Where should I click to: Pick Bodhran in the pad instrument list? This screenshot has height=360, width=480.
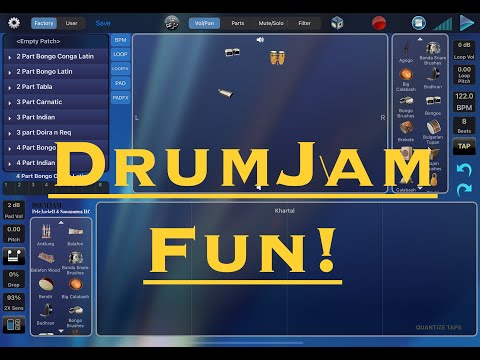point(46,314)
